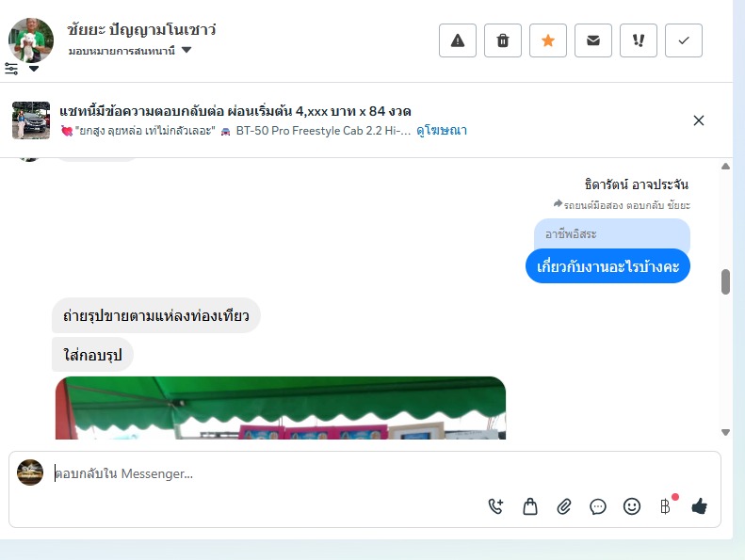The height and width of the screenshot is (560, 745).
Task: Mark conversation unread with envelope icon
Action: pyautogui.click(x=593, y=40)
